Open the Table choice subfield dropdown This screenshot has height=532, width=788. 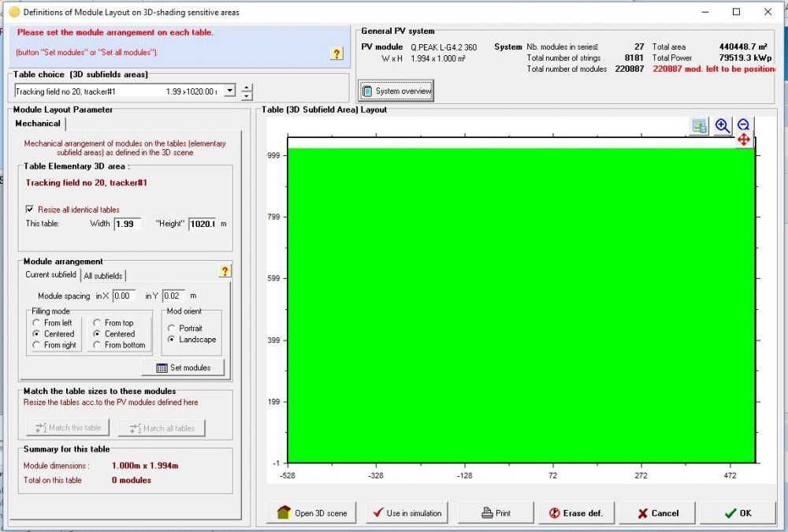coord(229,91)
